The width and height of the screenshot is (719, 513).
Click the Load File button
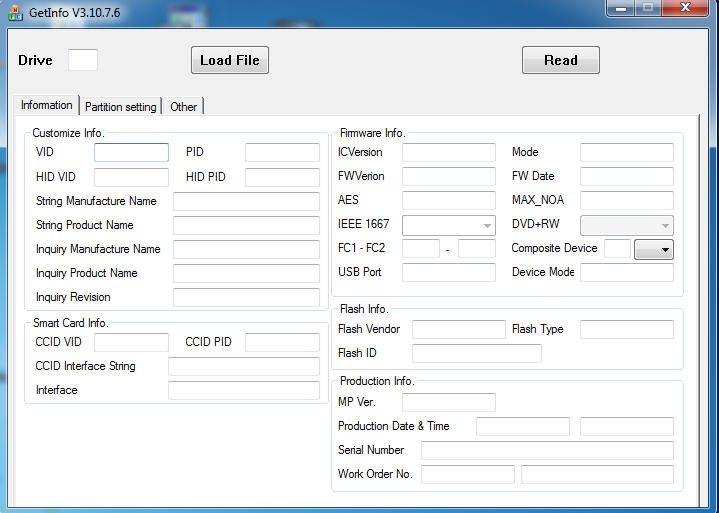(230, 60)
